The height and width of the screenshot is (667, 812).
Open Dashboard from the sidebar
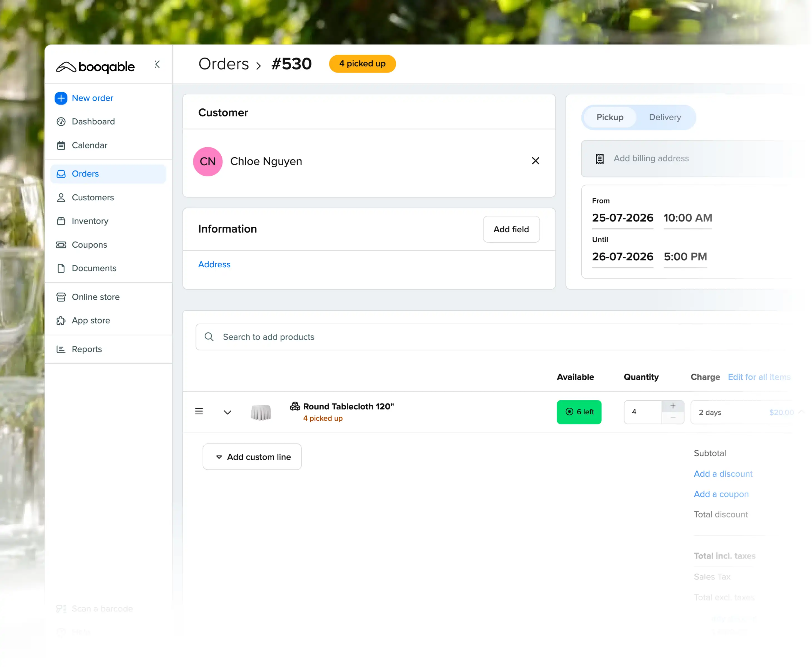[93, 121]
